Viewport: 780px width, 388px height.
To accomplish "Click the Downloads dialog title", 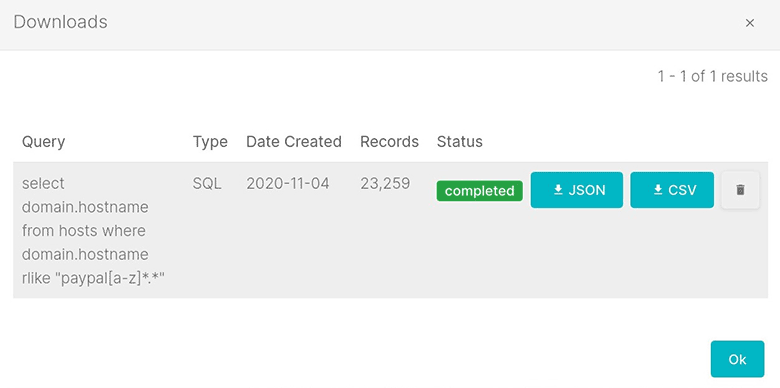I will [60, 22].
